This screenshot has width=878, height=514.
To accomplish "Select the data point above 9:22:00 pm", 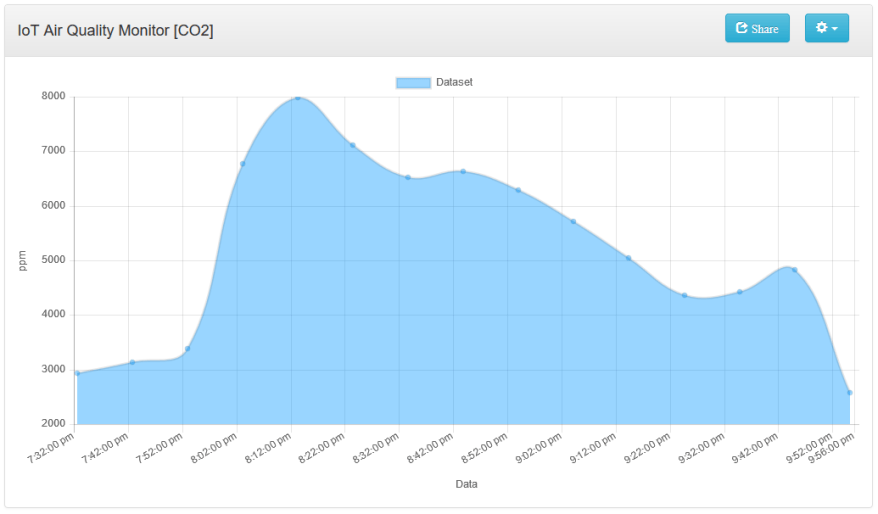I will tap(684, 295).
